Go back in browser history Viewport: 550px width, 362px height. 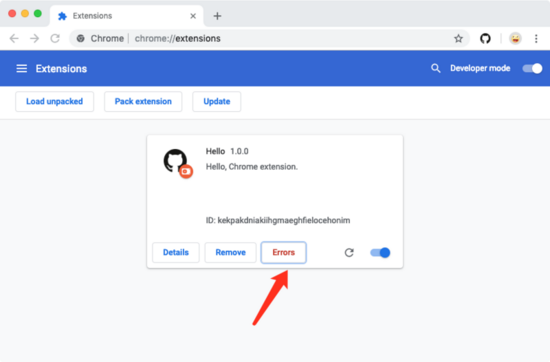pos(14,38)
